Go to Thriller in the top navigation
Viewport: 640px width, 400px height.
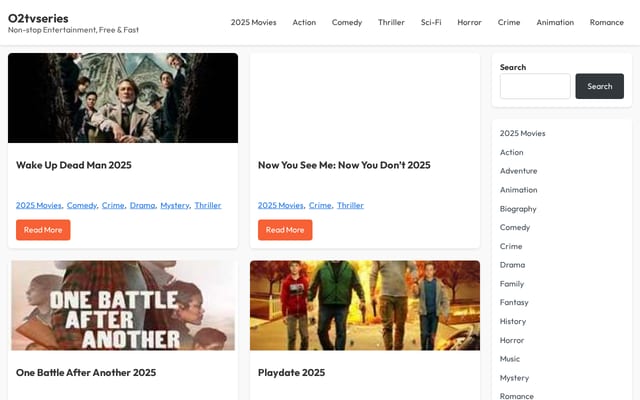click(391, 22)
